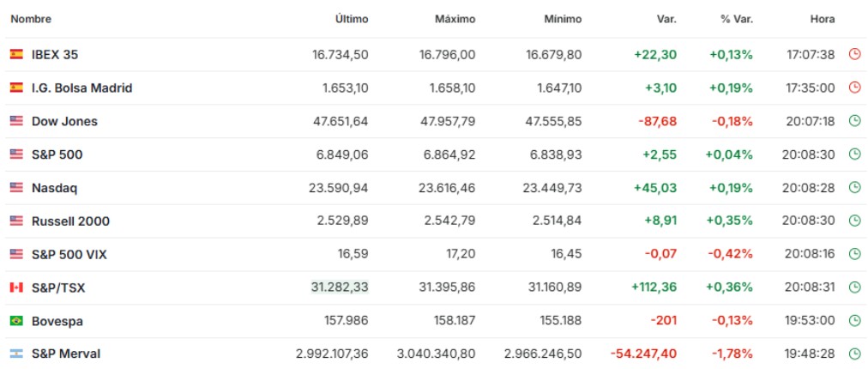Click the Argentina flag beside S&P Merval
868x369 pixels.
click(x=16, y=354)
